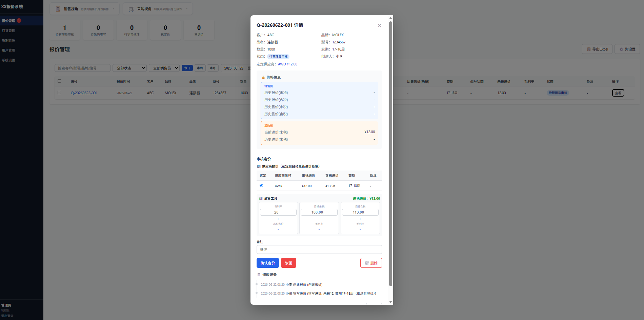Click the red 驳回 button
The height and width of the screenshot is (320, 644).
[x=288, y=263]
